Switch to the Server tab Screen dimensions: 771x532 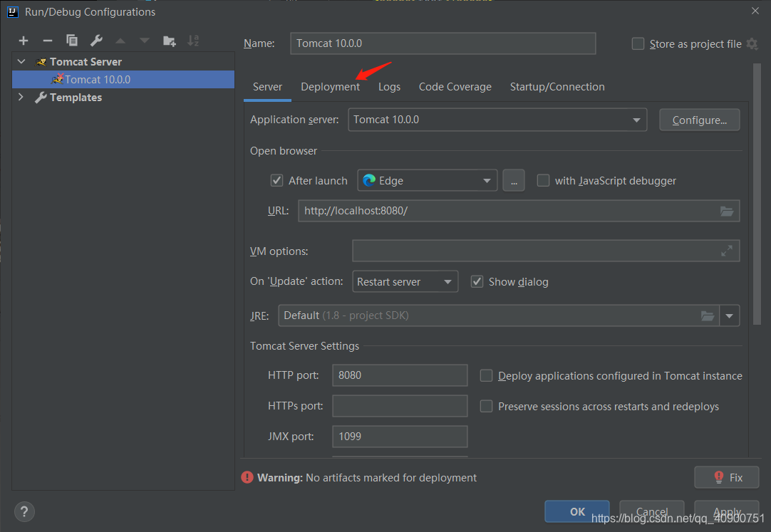267,87
